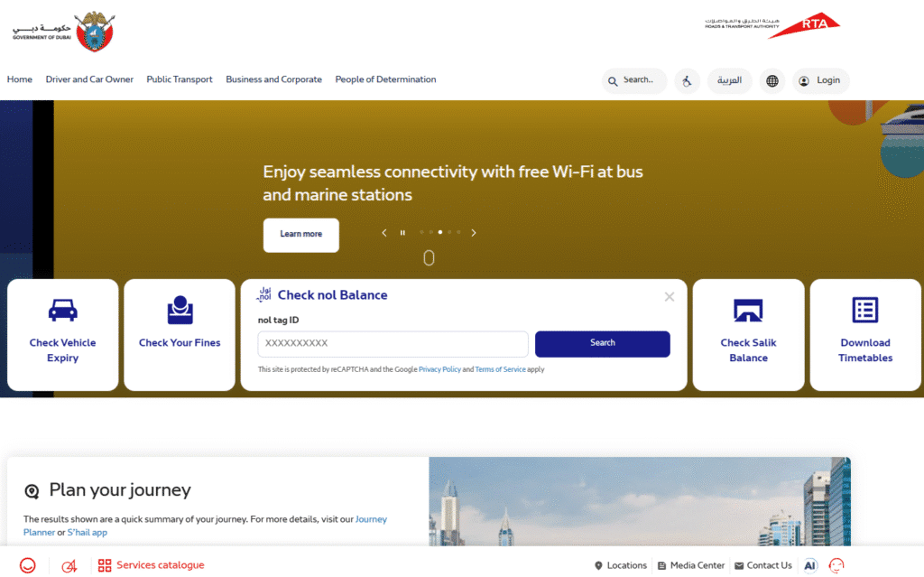Screen dimensions: 924x577
Task: Open Contact Us link text
Action: 769,565
